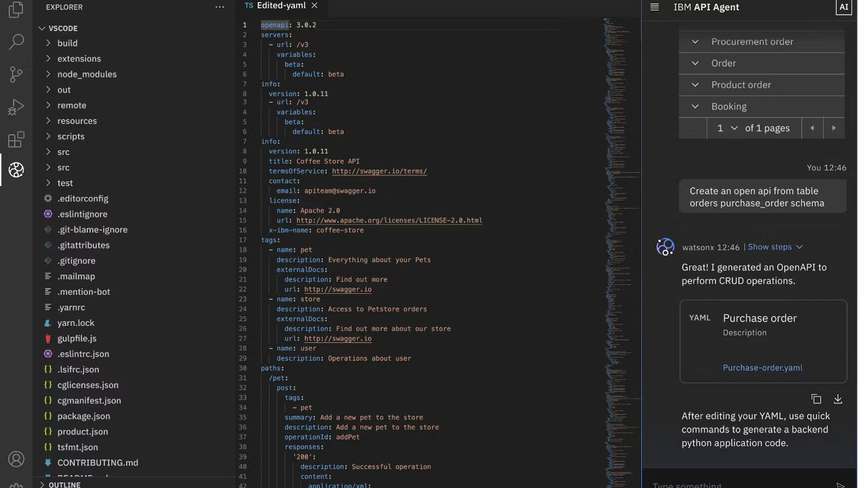Open the Purchase-order.yaml link
868x488 pixels.
(762, 368)
